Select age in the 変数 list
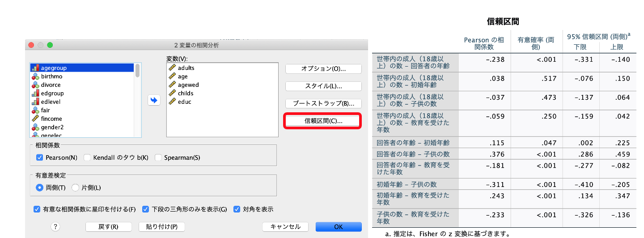 (x=222, y=76)
